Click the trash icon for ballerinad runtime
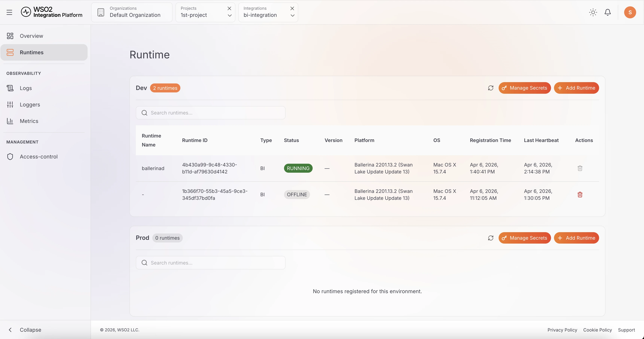 point(580,168)
